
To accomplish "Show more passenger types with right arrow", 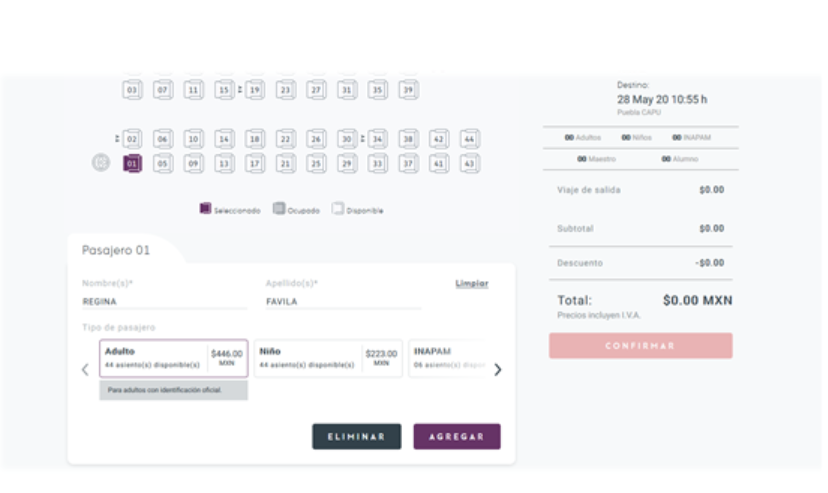I will point(498,369).
